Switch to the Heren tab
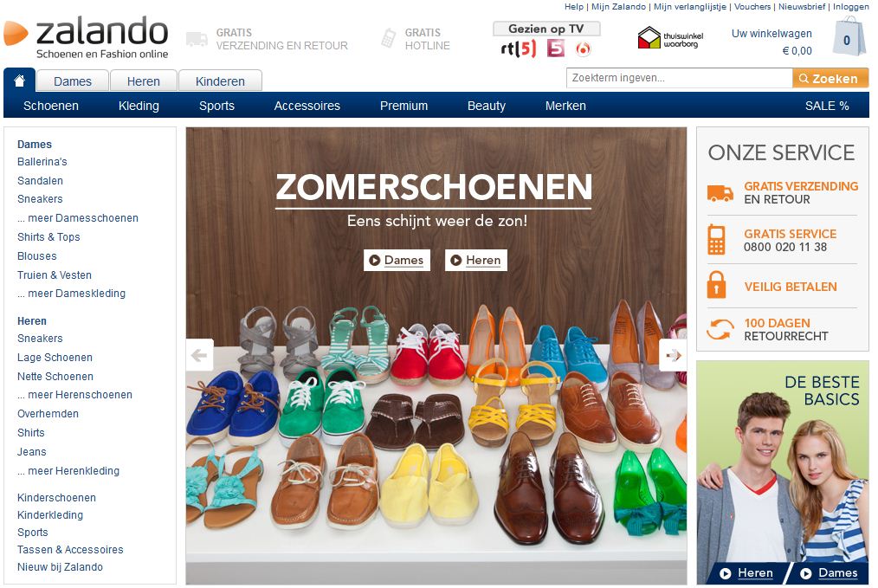The image size is (878, 588). coord(144,81)
